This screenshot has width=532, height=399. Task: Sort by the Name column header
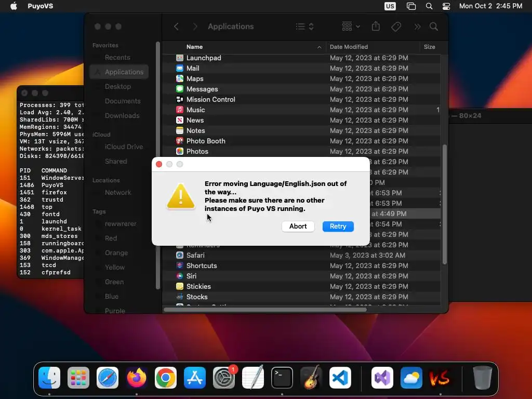pyautogui.click(x=194, y=47)
